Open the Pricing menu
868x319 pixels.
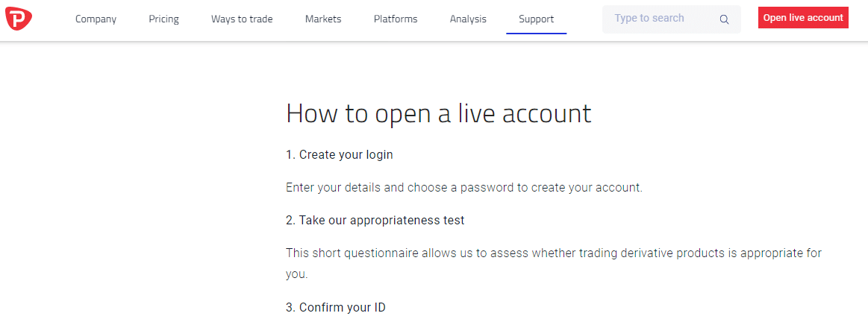[164, 19]
